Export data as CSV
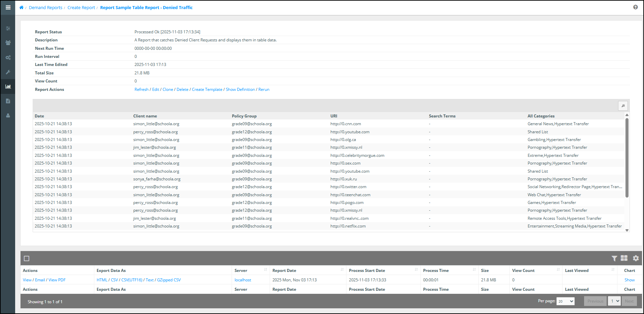This screenshot has width=644, height=314. pos(114,280)
